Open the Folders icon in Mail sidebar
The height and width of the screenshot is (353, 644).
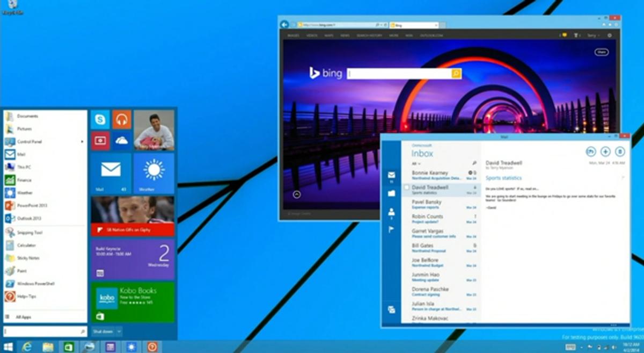(392, 193)
